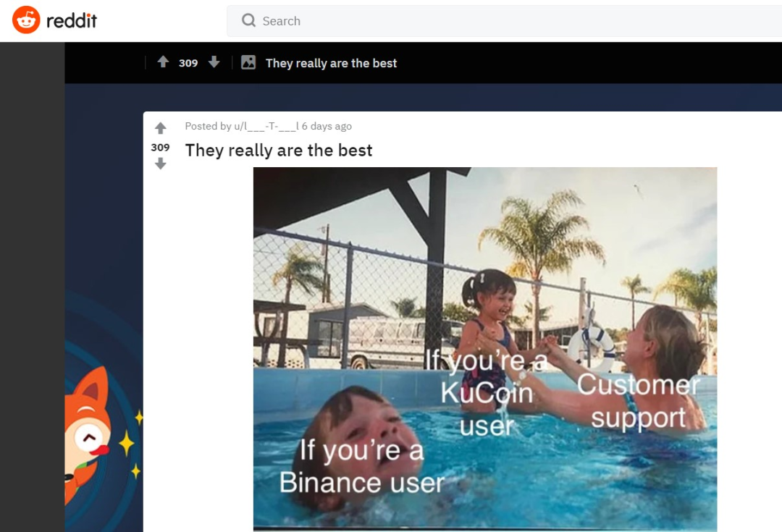Click the '6 days ago' timestamp
The image size is (782, 532).
[x=327, y=126]
